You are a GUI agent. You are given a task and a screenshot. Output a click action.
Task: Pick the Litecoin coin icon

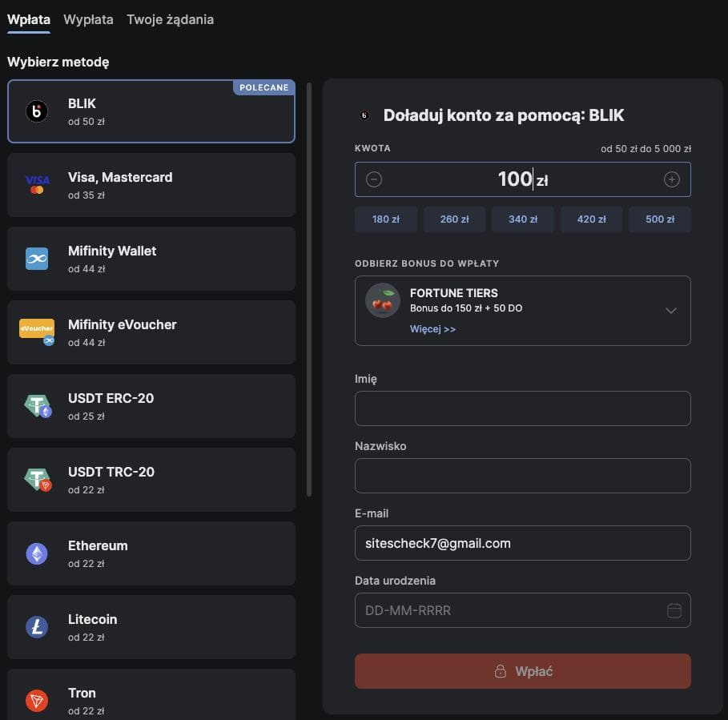click(37, 627)
